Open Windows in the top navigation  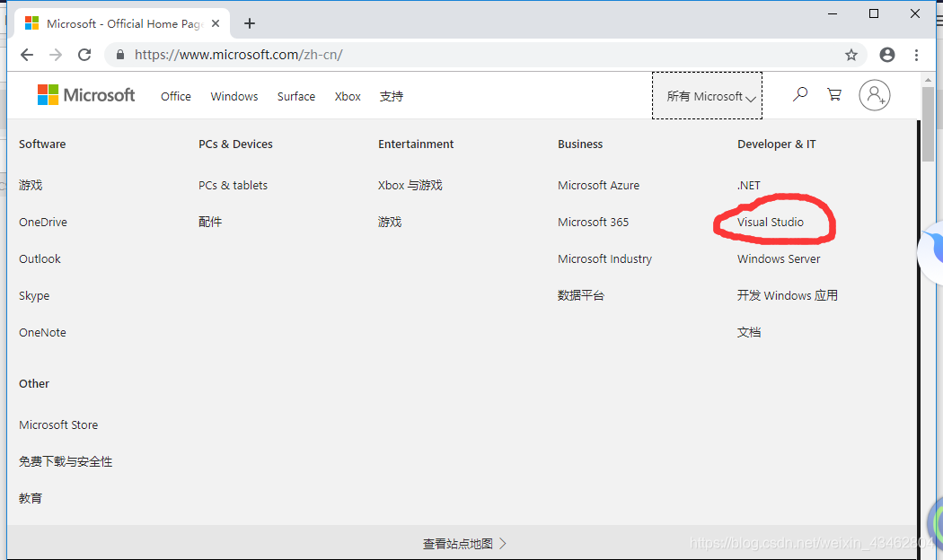point(234,96)
